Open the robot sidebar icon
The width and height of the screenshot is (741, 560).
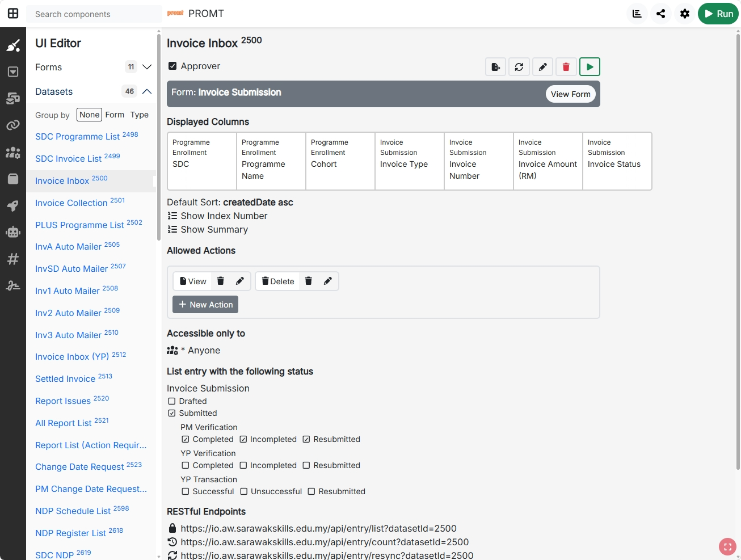tap(13, 232)
